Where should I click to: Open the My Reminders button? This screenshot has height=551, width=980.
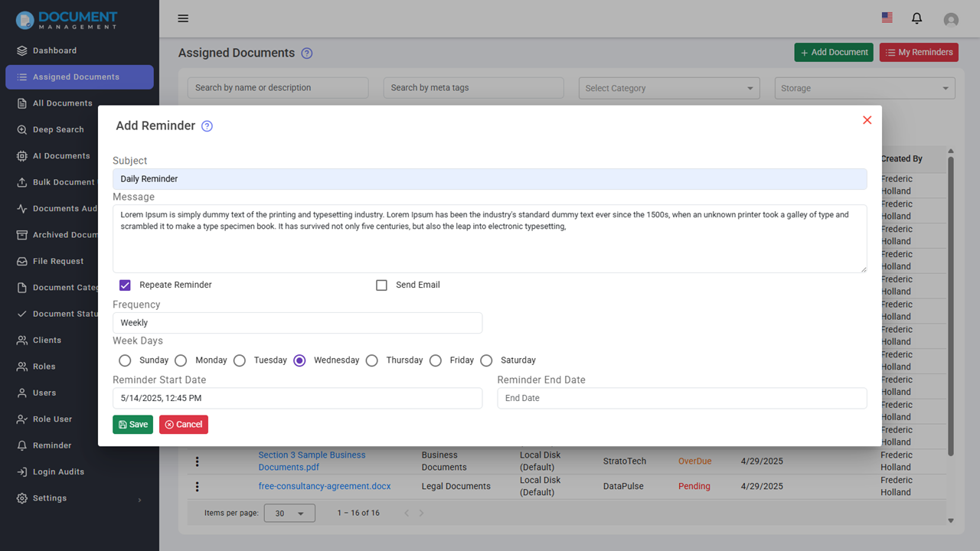point(919,53)
